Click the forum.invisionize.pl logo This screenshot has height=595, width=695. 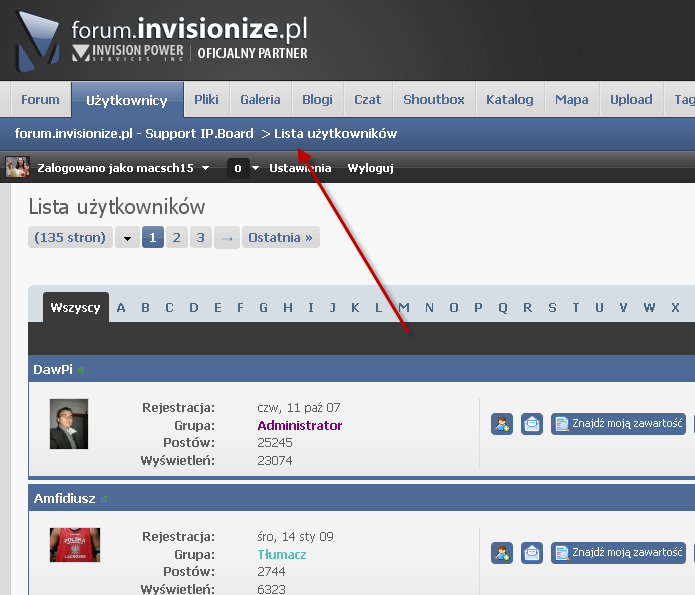click(x=160, y=39)
